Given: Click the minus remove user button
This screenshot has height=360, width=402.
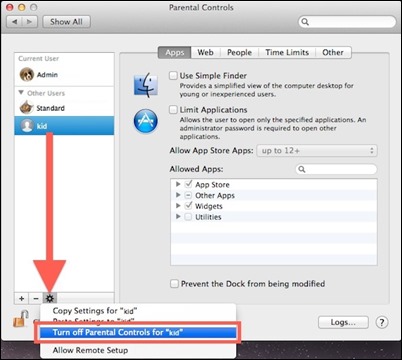Looking at the screenshot, I should point(36,298).
